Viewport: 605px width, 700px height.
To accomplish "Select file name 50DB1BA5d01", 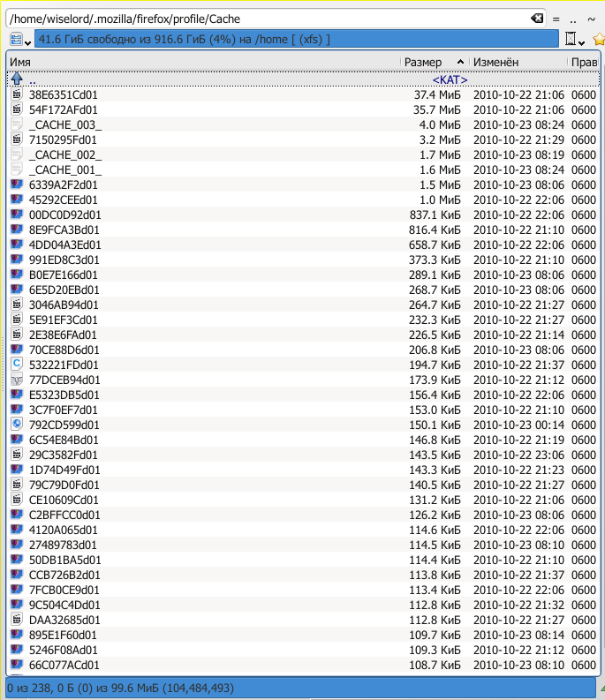I will [x=64, y=560].
